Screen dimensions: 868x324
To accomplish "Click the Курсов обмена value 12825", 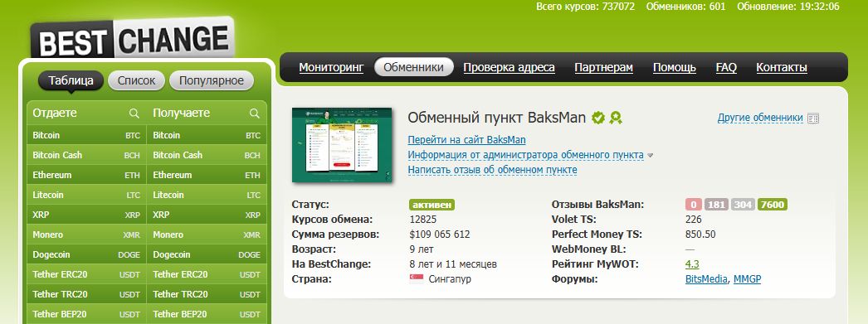I will point(423,220).
